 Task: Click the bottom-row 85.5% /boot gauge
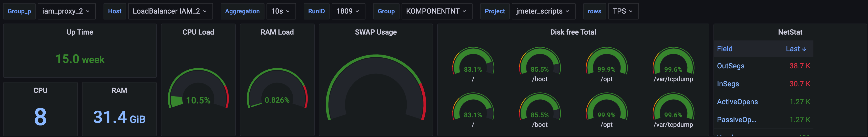pyautogui.click(x=540, y=106)
